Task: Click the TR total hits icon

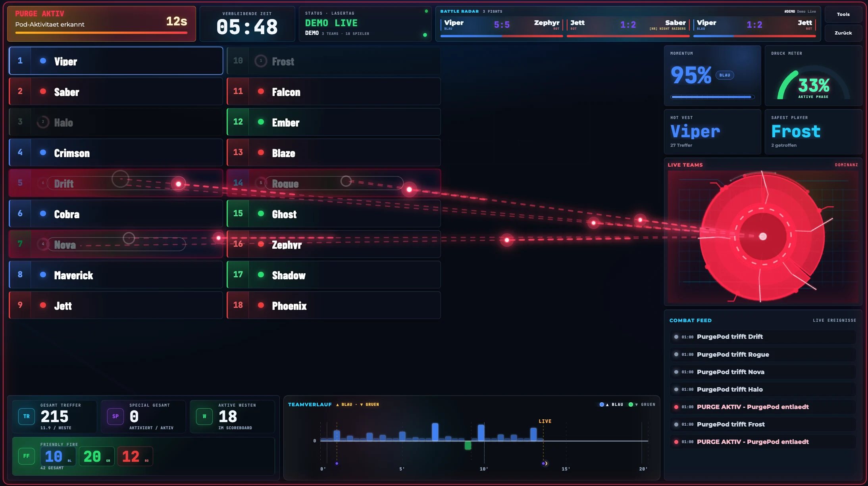Action: [26, 417]
